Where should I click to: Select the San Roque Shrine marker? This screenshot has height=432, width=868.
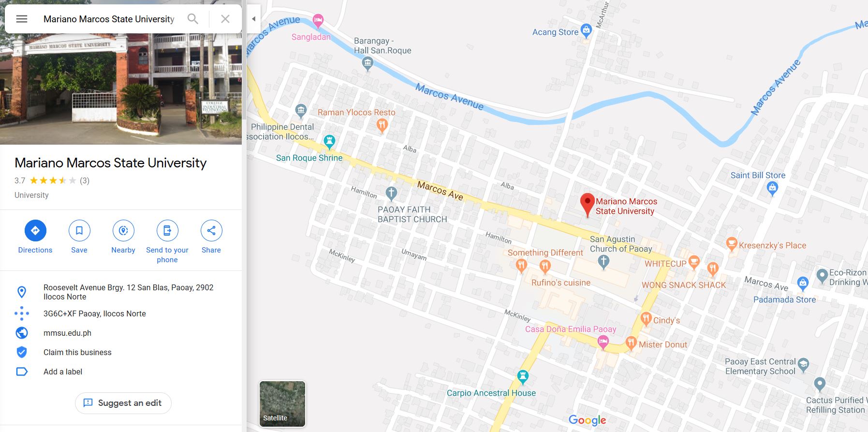329,141
